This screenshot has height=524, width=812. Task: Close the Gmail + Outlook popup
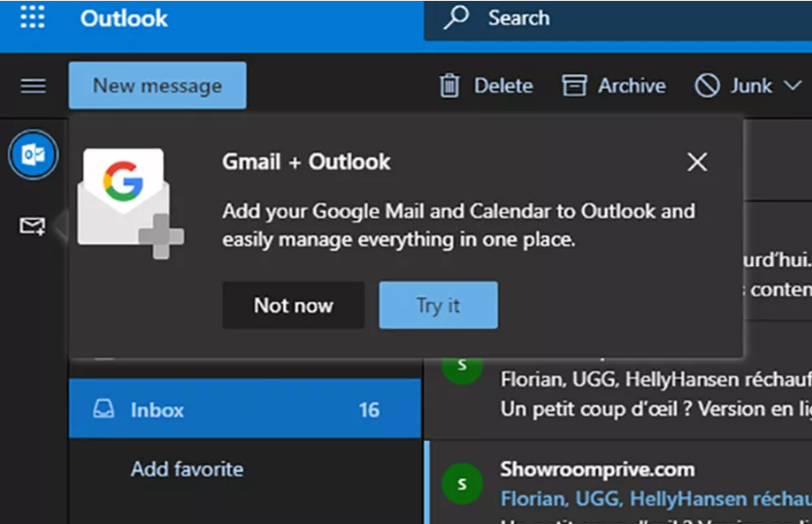tap(697, 162)
